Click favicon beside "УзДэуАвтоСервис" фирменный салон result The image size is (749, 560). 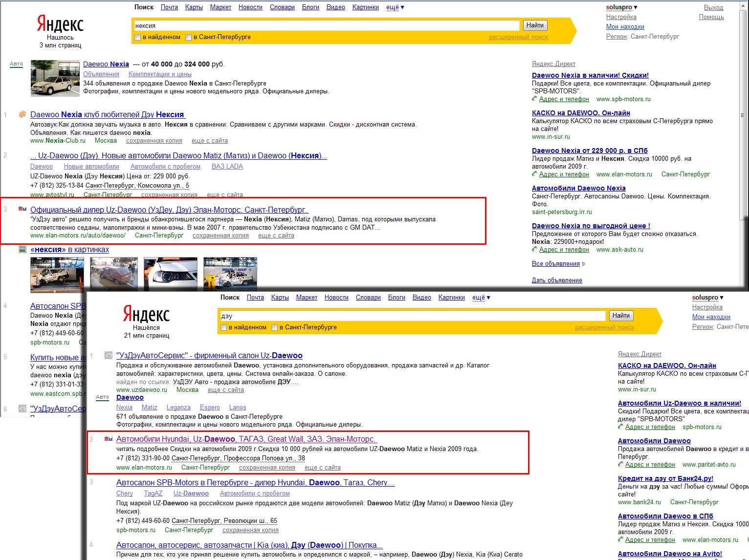coord(109,355)
